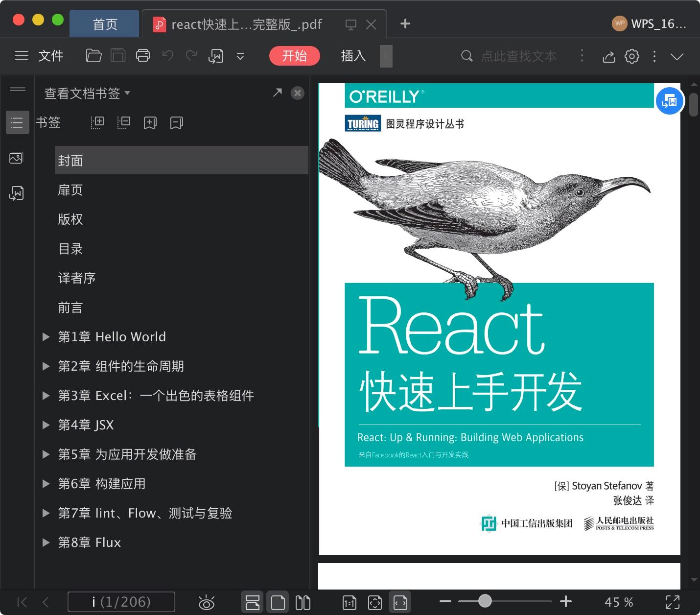
Task: Open 查看文档书签 dropdown
Action: [87, 93]
